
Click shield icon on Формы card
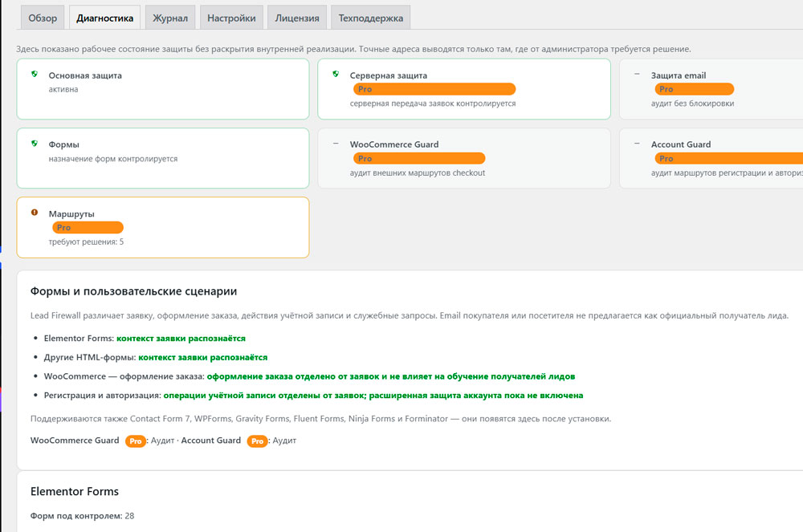(35, 143)
